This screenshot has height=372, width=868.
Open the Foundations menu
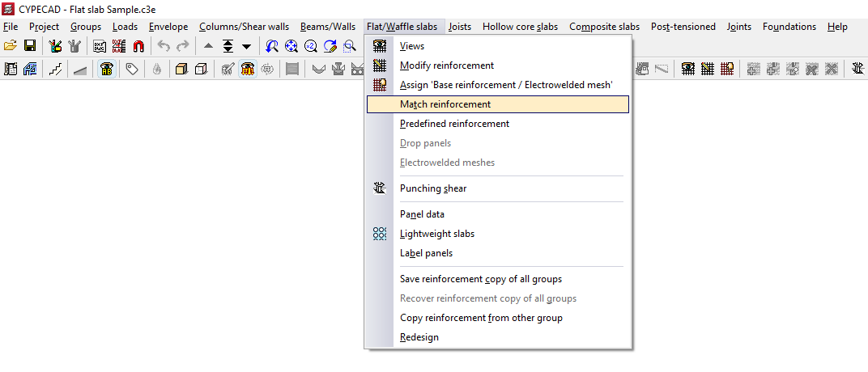(789, 27)
